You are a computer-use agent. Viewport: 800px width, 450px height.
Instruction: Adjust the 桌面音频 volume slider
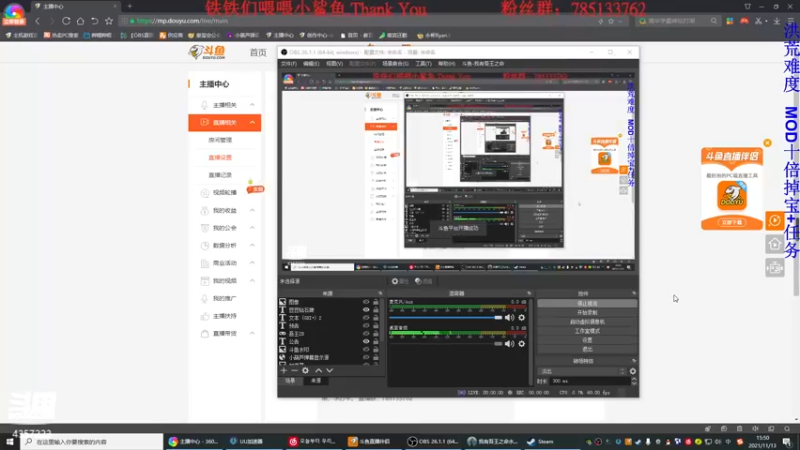[446, 344]
